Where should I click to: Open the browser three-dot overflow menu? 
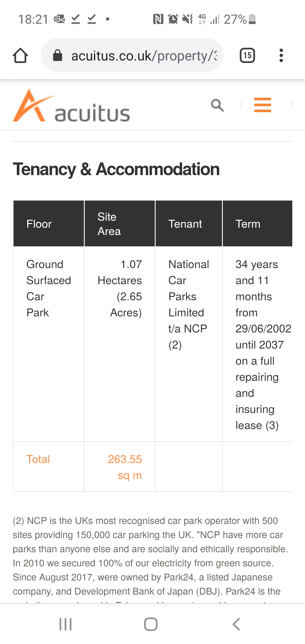(281, 55)
